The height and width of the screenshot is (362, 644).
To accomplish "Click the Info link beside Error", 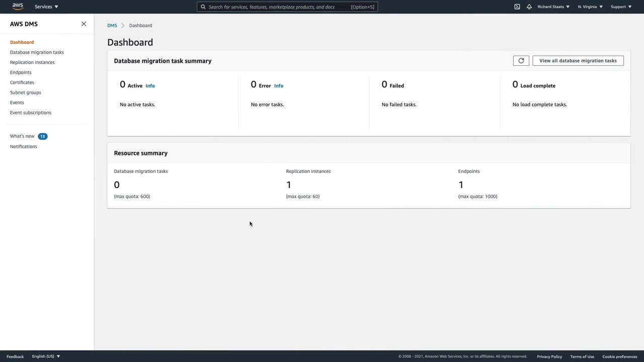I will pos(278,86).
